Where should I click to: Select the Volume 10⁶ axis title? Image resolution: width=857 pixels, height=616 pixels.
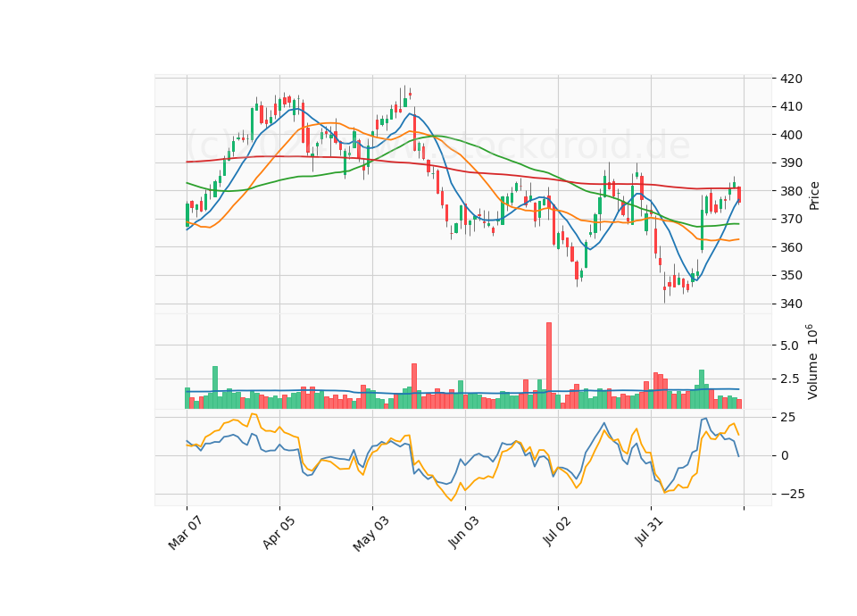pyautogui.click(x=811, y=362)
